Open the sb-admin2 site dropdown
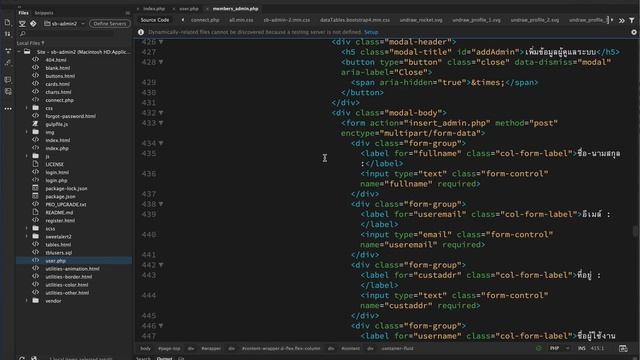640x360 pixels. 64,24
